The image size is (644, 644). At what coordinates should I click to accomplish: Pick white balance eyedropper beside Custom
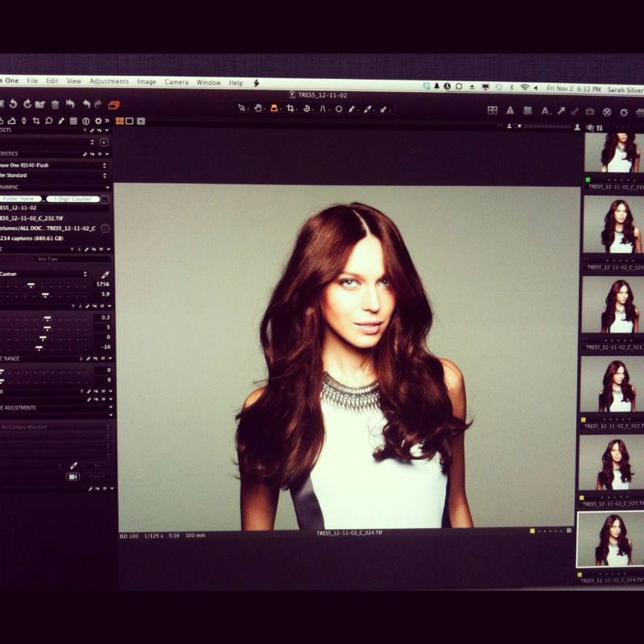[105, 275]
